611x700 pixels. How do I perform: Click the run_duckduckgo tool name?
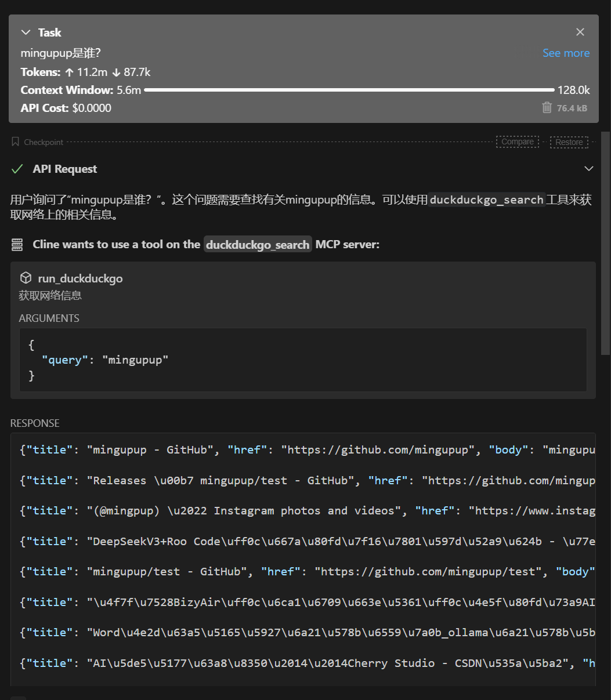pos(80,278)
